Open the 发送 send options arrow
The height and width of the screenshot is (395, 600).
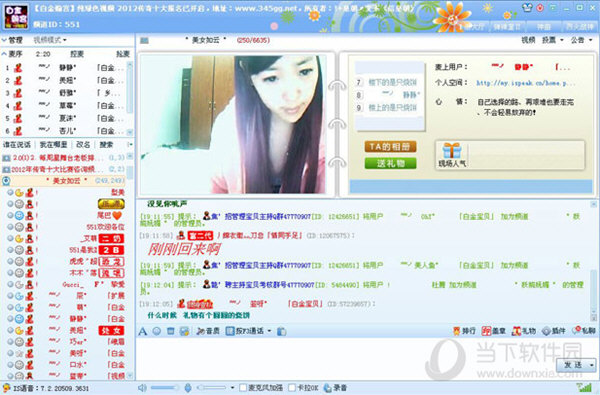(x=592, y=365)
